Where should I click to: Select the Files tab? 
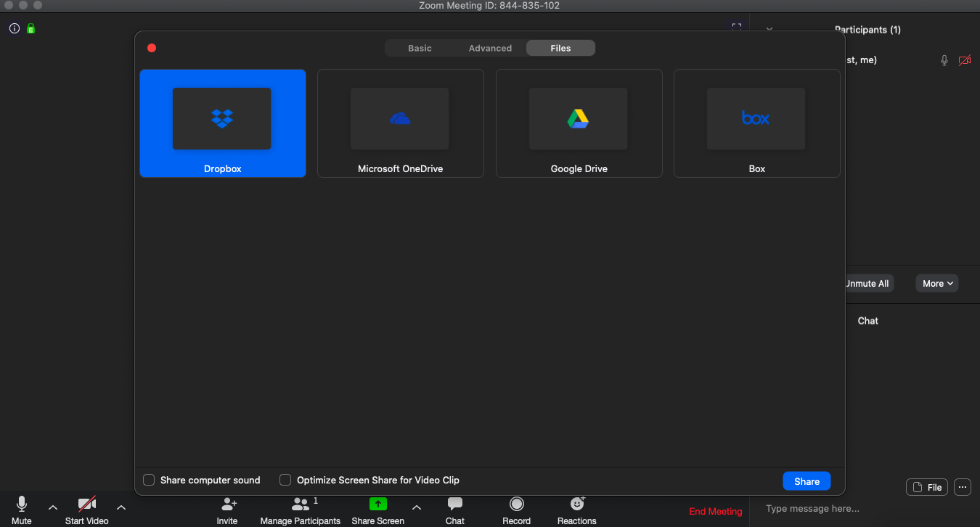560,48
